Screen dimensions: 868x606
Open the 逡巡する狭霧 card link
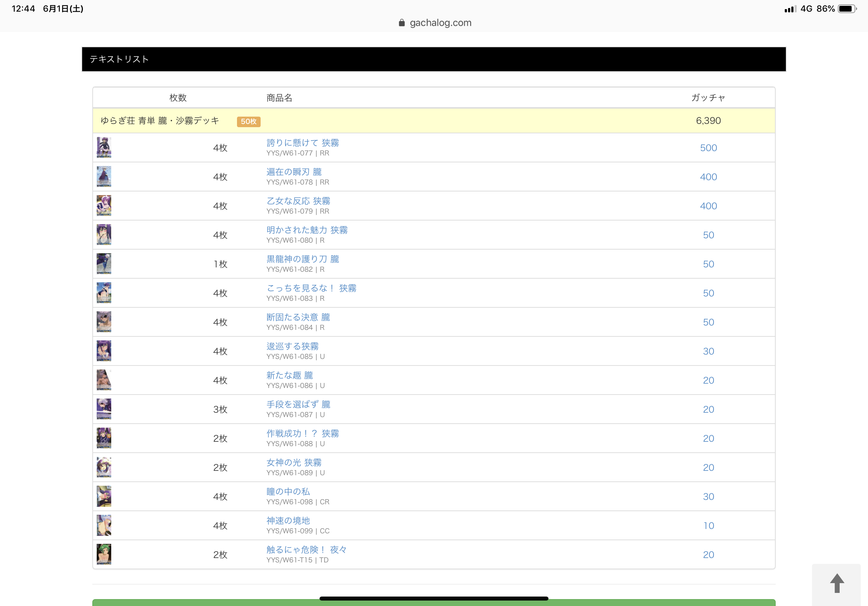(293, 347)
